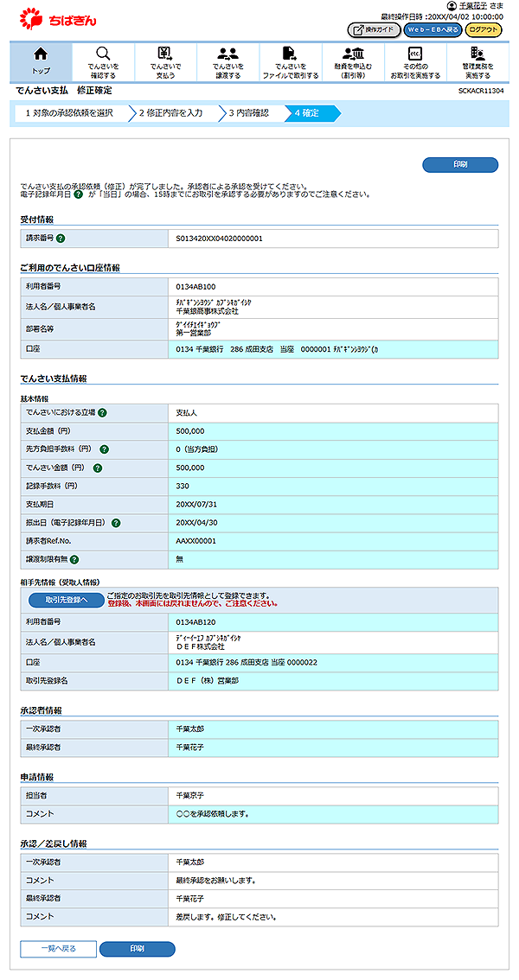Register partner via 取引先登録へ button
Image resolution: width=519 pixels, height=980 pixels.
coord(67,600)
